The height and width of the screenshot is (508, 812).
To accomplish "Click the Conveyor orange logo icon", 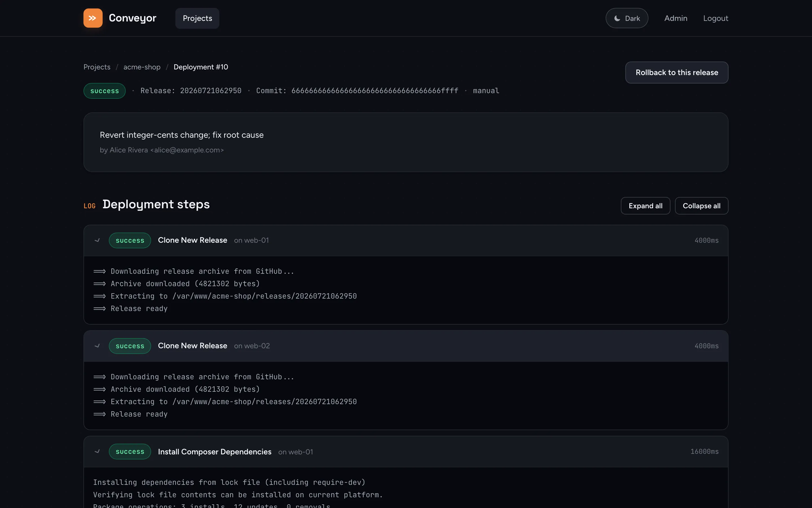I will click(93, 18).
